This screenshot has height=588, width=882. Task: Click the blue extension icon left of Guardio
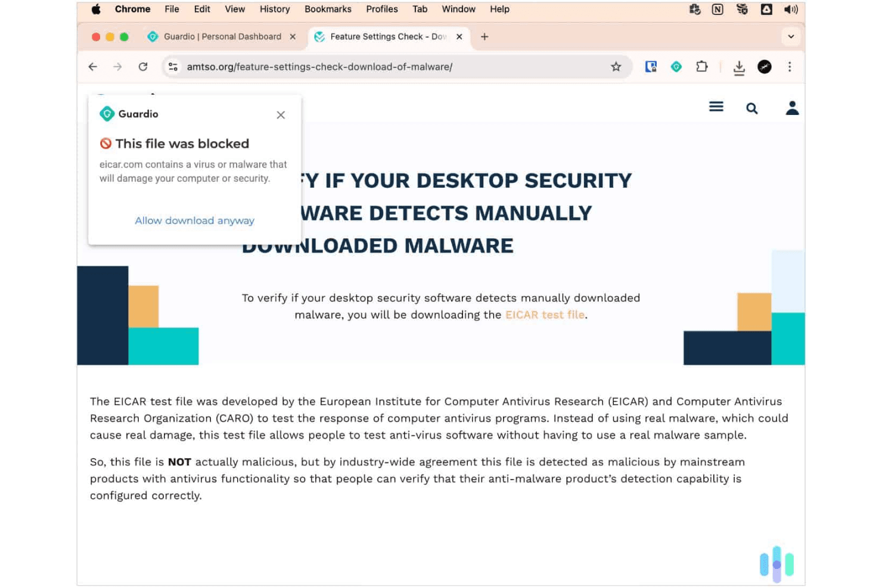coord(651,67)
